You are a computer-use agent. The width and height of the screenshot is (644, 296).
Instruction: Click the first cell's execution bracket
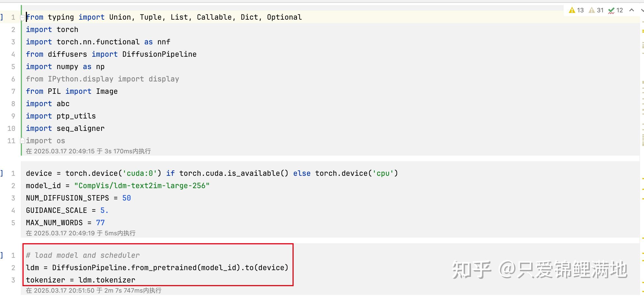[2, 17]
